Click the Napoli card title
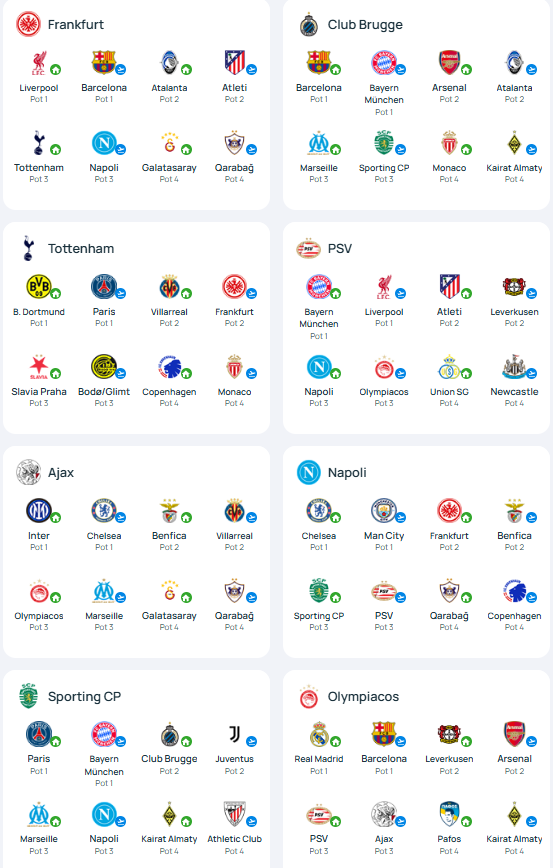Viewport: 553px width, 868px height. pyautogui.click(x=347, y=473)
